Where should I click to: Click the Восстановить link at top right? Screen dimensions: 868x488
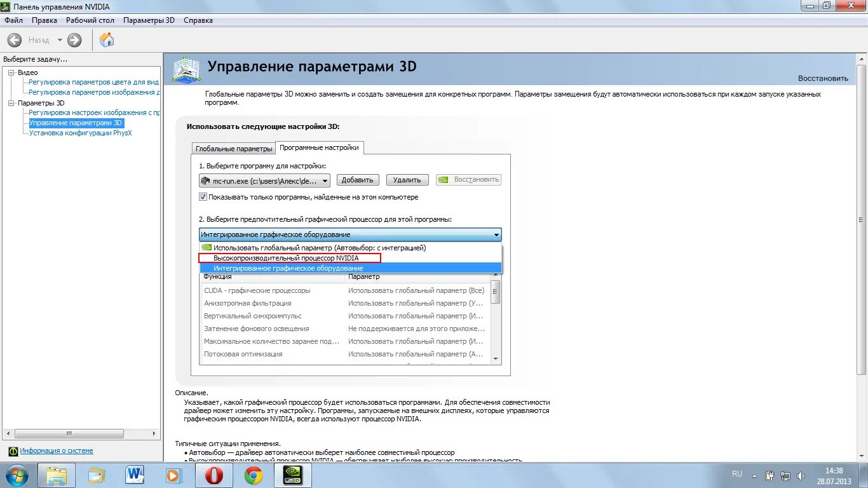tap(823, 78)
